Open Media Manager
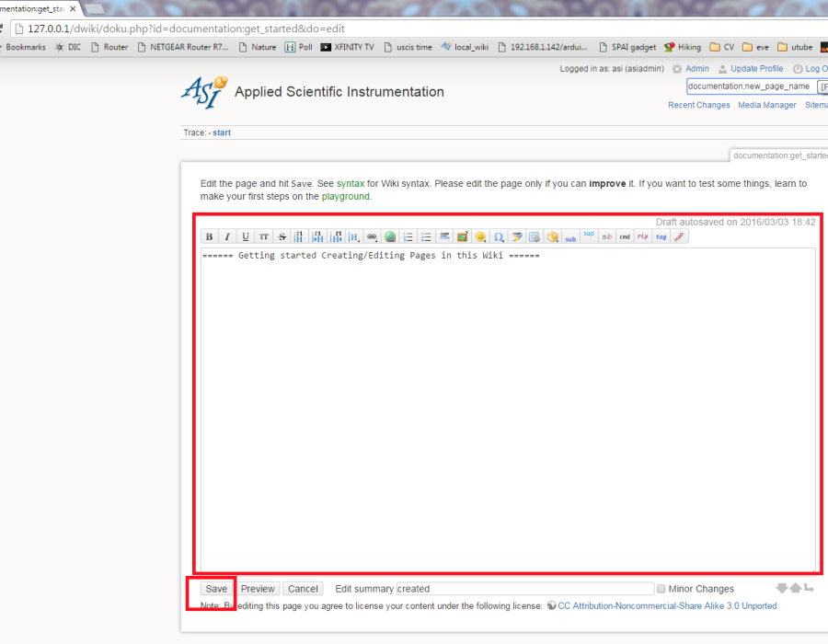This screenshot has height=644, width=828. 766,105
